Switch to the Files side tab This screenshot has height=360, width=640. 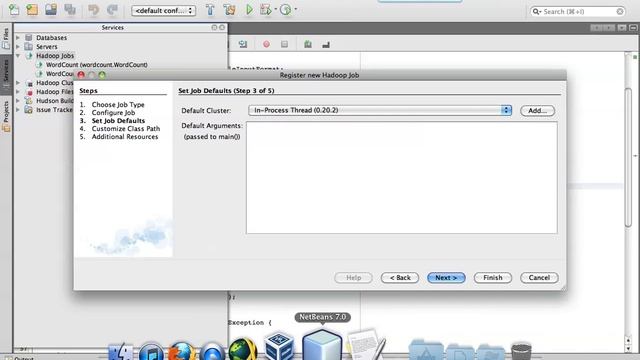6,39
